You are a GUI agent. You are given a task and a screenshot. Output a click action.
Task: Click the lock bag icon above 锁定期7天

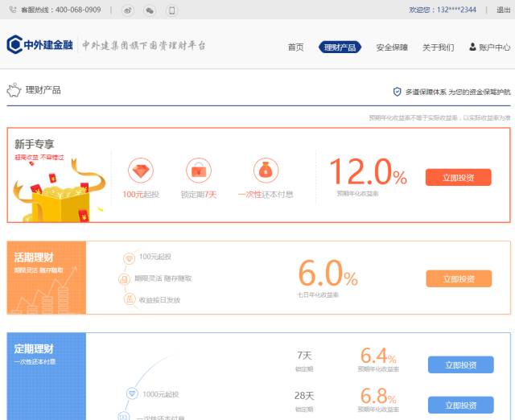click(x=199, y=171)
